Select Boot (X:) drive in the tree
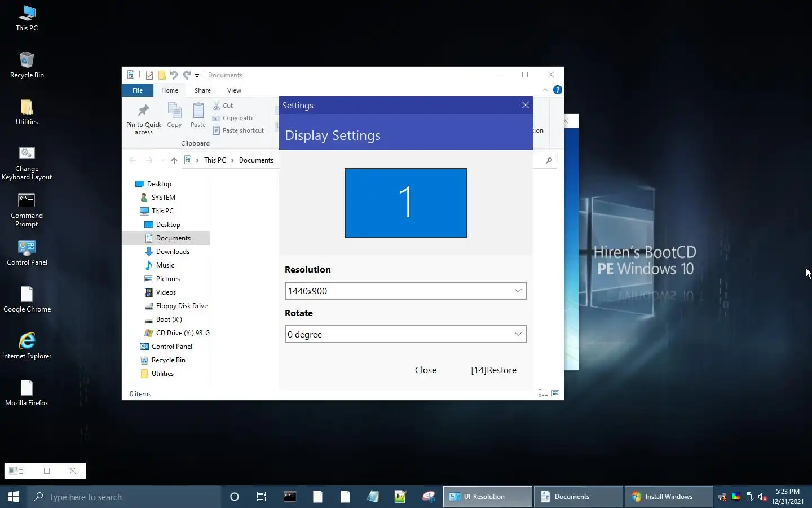Image resolution: width=812 pixels, height=508 pixels. click(x=163, y=319)
